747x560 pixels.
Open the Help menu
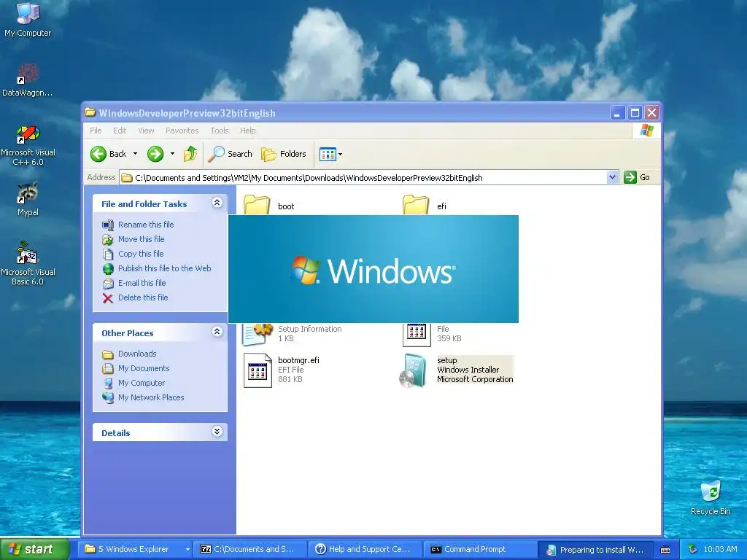tap(248, 131)
